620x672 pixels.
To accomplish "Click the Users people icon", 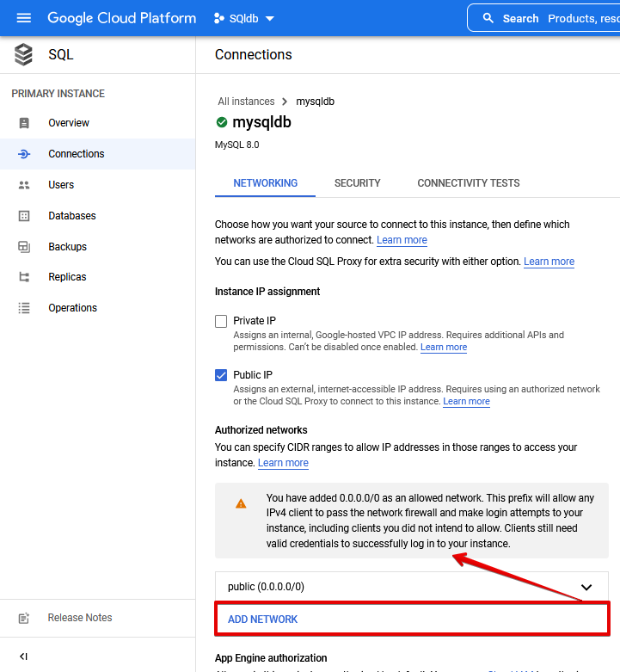I will 24,185.
